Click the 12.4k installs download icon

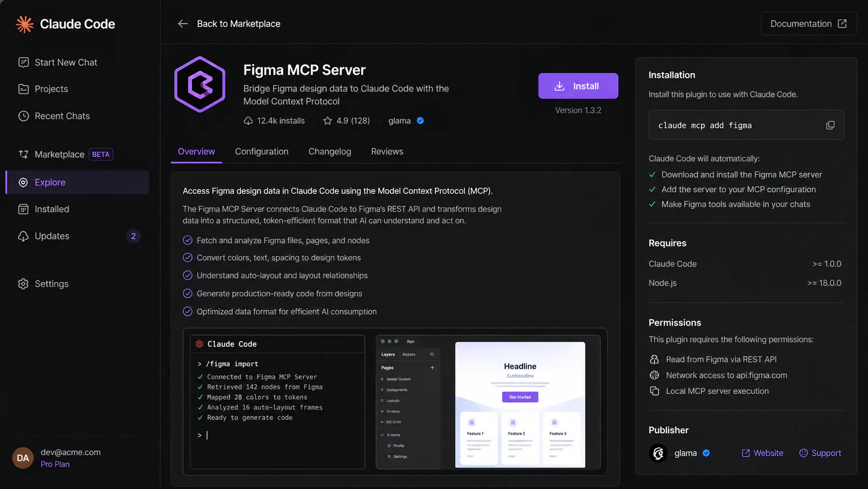tap(248, 121)
